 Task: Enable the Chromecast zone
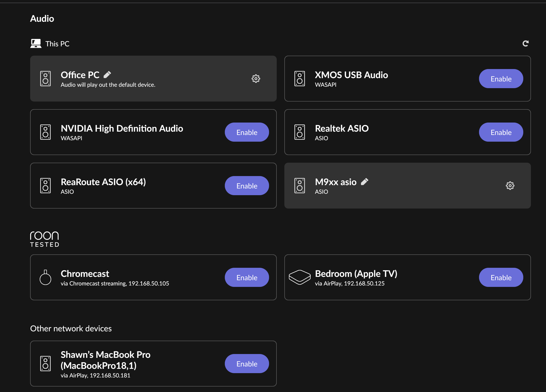point(247,277)
